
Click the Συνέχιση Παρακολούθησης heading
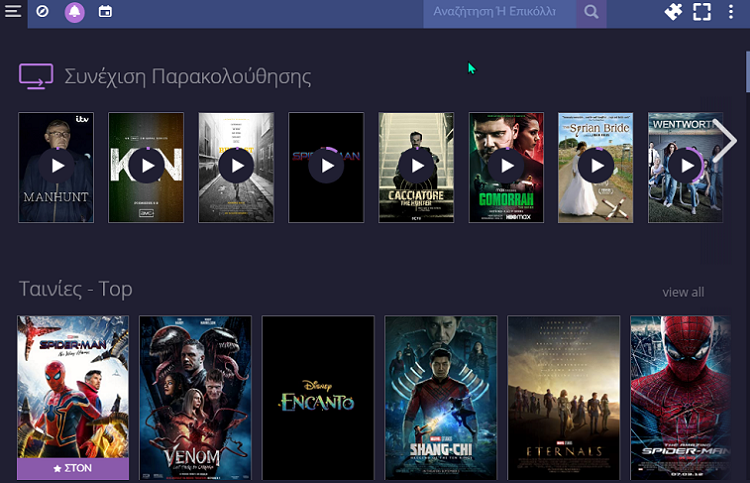188,77
